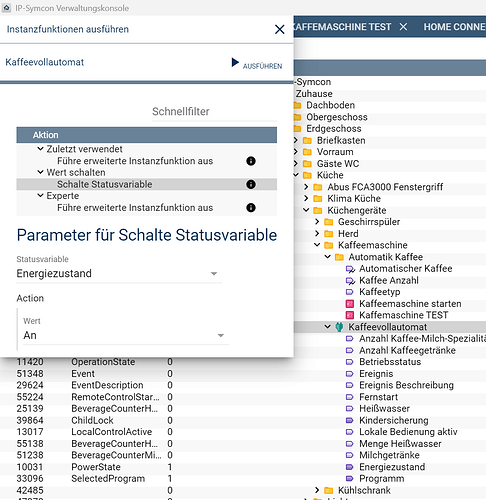Screen dimensions: 486x500
Task: Click the Fernstart variable icon
Action: point(349,397)
